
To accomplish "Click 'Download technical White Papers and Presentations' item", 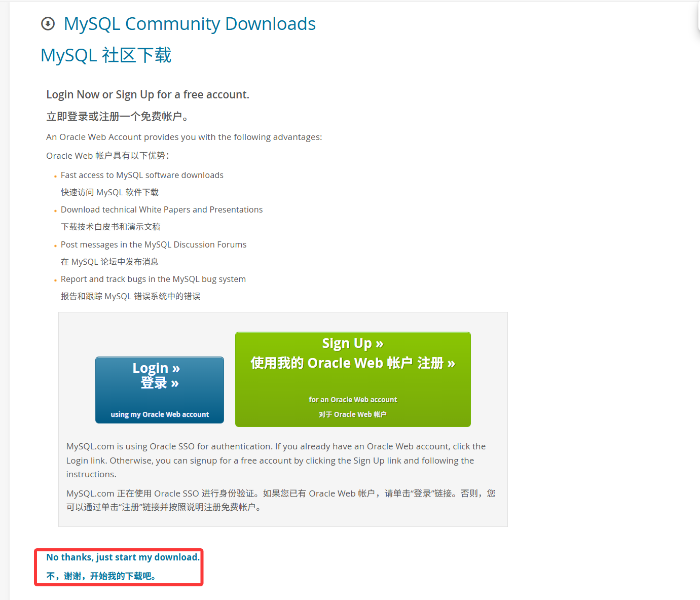I will (x=162, y=209).
